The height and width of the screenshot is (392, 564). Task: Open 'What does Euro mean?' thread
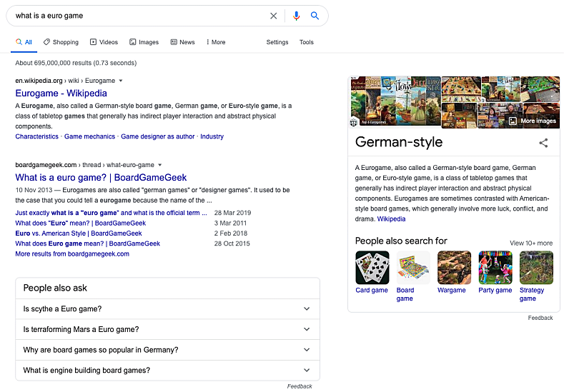click(x=81, y=223)
